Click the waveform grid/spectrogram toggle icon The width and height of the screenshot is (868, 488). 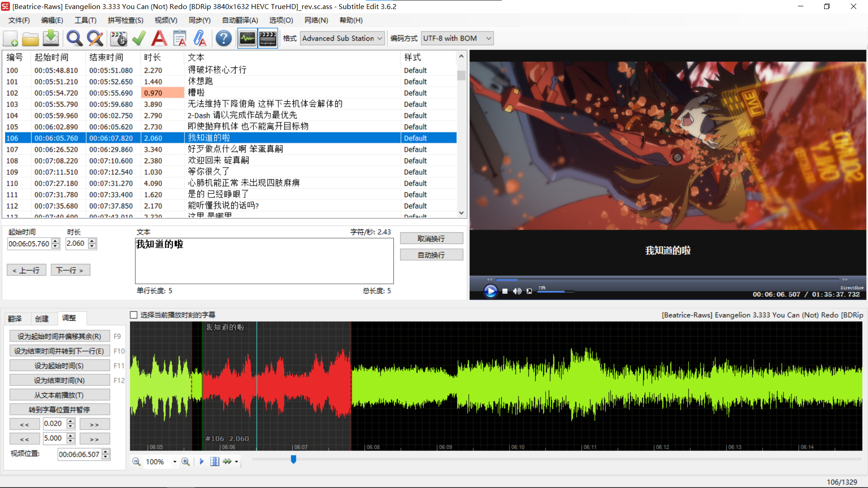pyautogui.click(x=215, y=461)
